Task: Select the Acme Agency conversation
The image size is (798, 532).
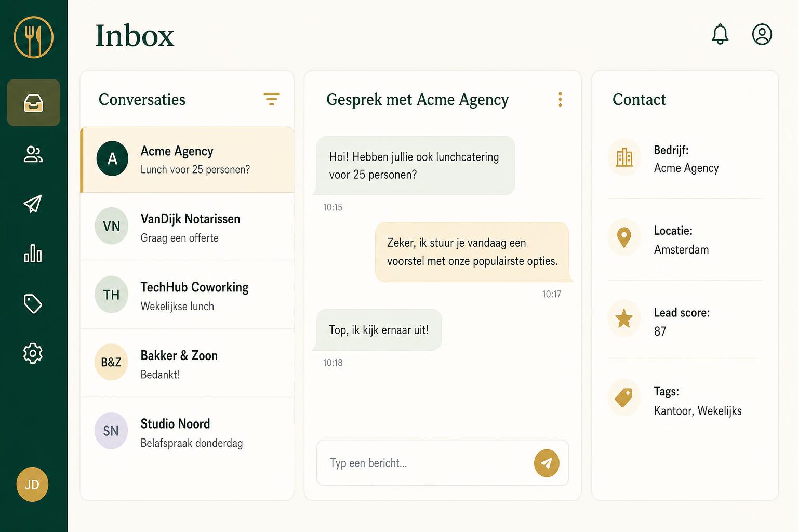Action: click(x=187, y=159)
